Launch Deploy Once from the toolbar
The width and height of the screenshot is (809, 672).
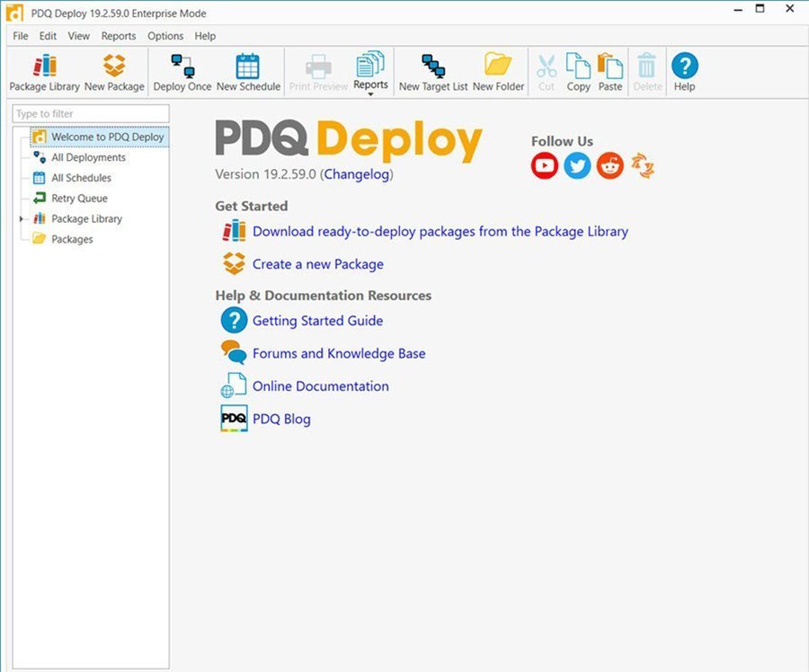pyautogui.click(x=182, y=73)
